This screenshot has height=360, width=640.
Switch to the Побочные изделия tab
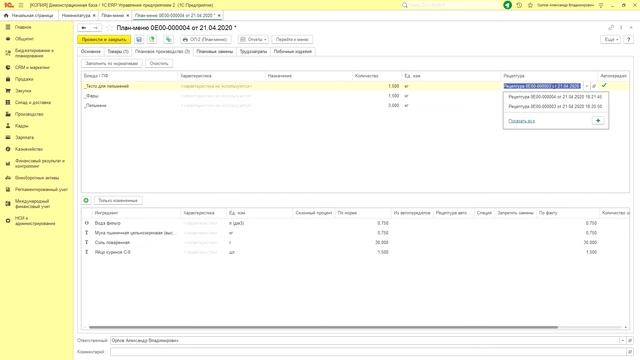[x=293, y=52]
